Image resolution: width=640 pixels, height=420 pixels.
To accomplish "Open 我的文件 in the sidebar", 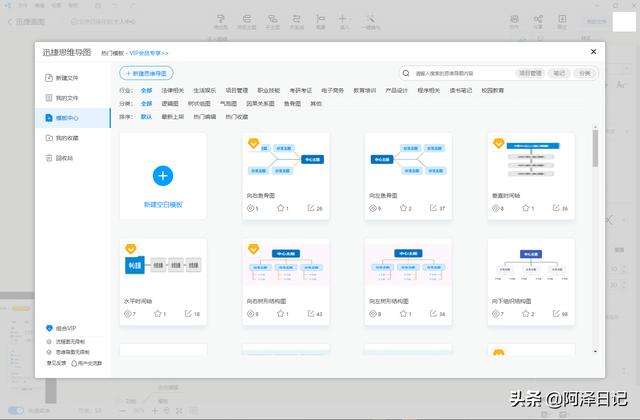I will (62, 98).
